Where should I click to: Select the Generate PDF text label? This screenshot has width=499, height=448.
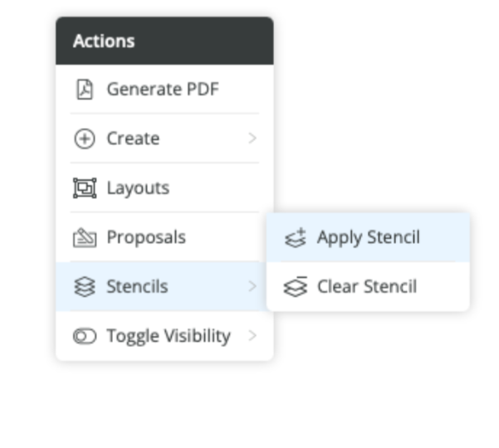163,90
